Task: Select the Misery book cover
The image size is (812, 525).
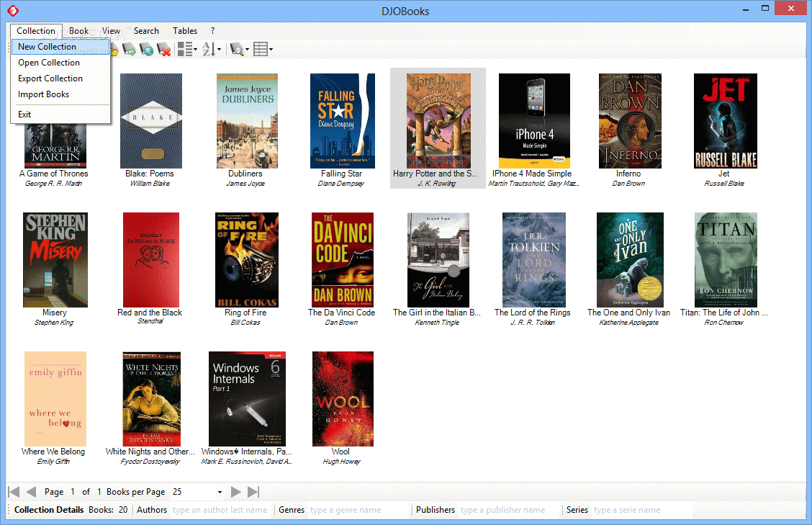Action: [55, 260]
